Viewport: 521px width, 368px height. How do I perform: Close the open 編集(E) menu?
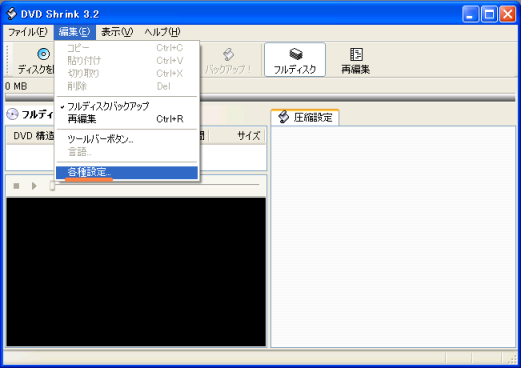coord(74,32)
